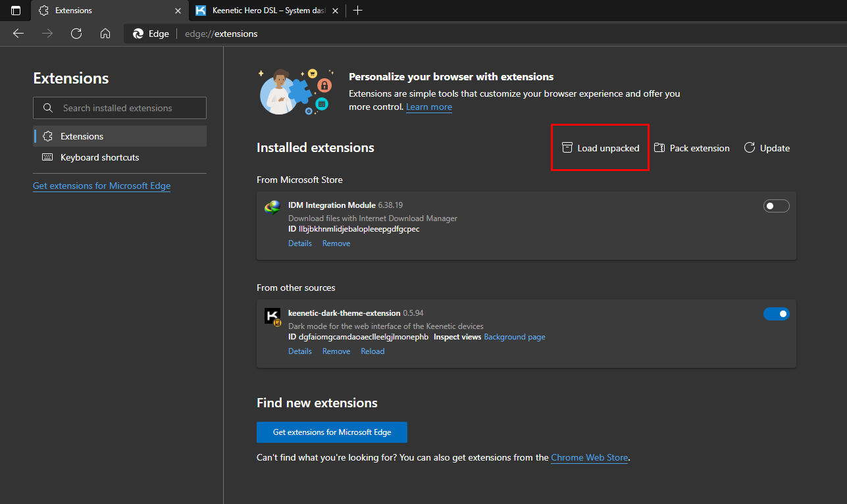Disable the keenetic-dark-theme-extension toggle

(x=777, y=314)
